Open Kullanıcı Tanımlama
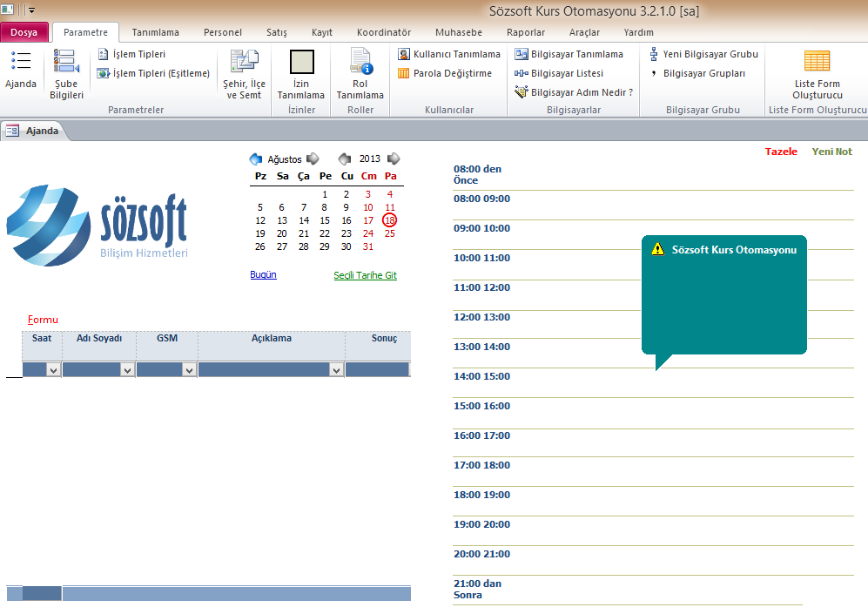Image resolution: width=868 pixels, height=614 pixels. point(449,54)
